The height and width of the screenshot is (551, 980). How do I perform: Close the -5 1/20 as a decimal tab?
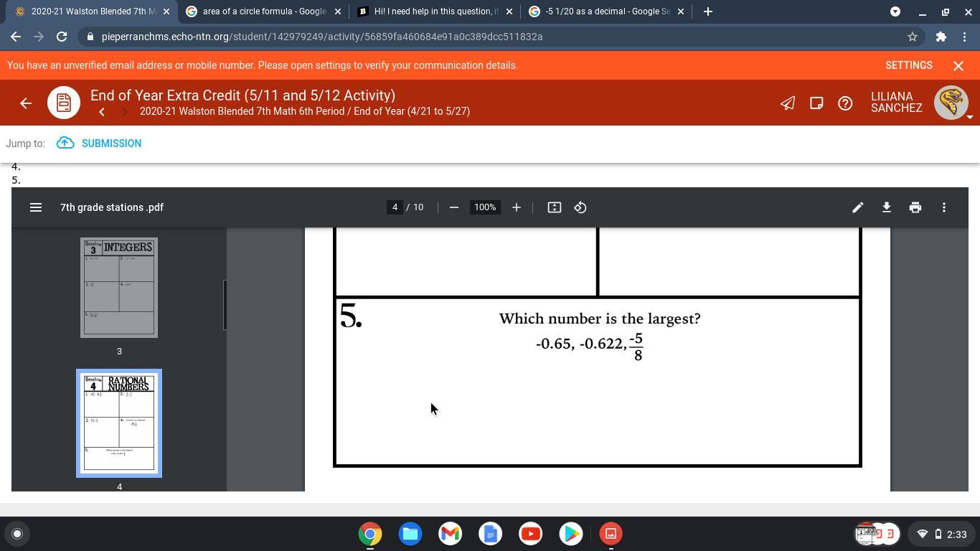681,11
